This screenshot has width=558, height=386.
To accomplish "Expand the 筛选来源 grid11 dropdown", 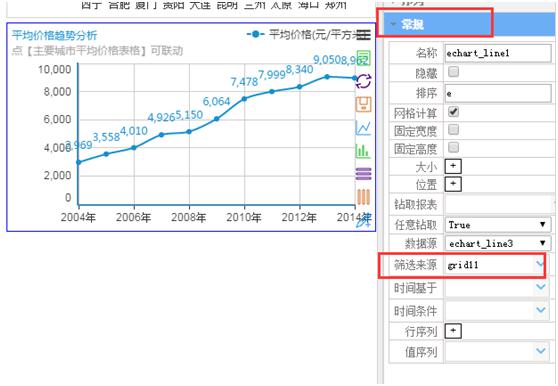I will pyautogui.click(x=495, y=265).
